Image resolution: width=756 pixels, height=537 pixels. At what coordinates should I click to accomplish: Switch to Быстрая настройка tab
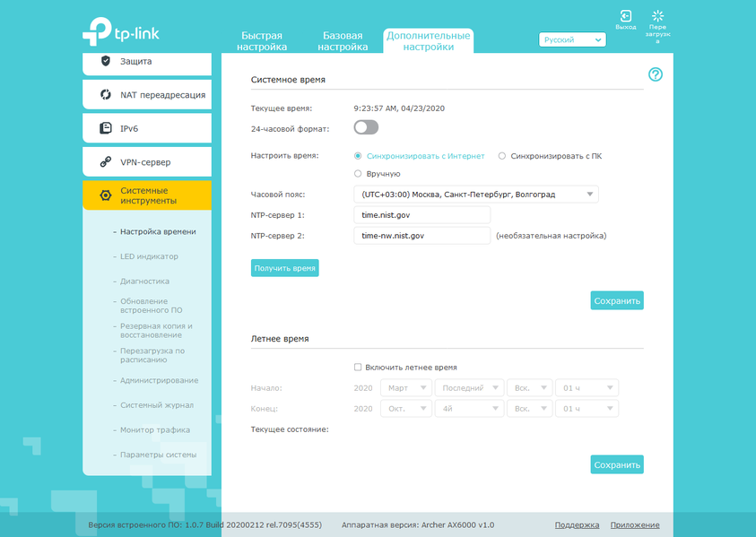pos(262,41)
